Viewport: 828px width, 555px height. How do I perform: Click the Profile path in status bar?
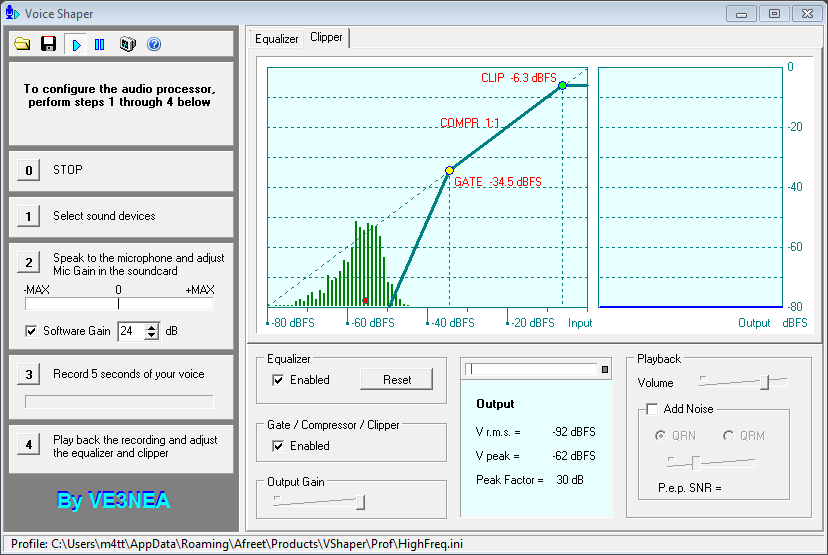[x=237, y=544]
